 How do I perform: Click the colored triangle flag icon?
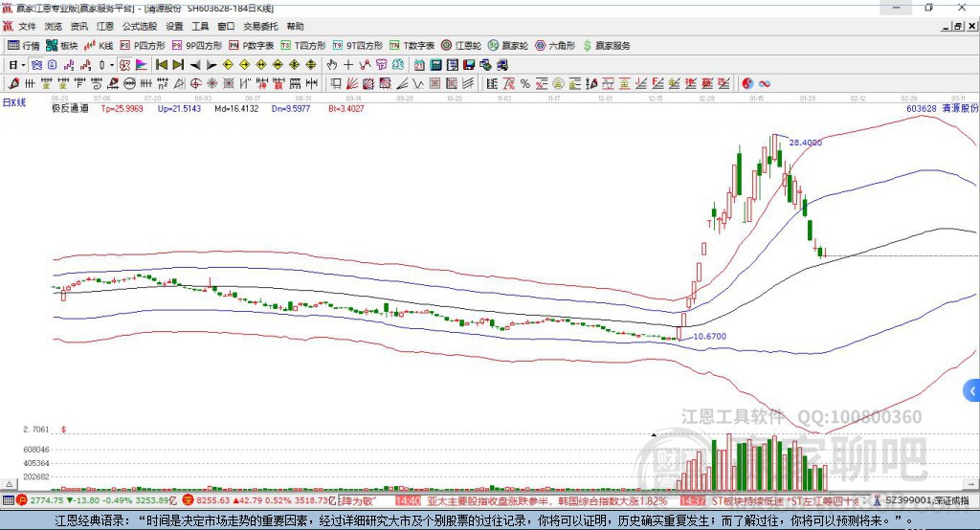coord(142,65)
